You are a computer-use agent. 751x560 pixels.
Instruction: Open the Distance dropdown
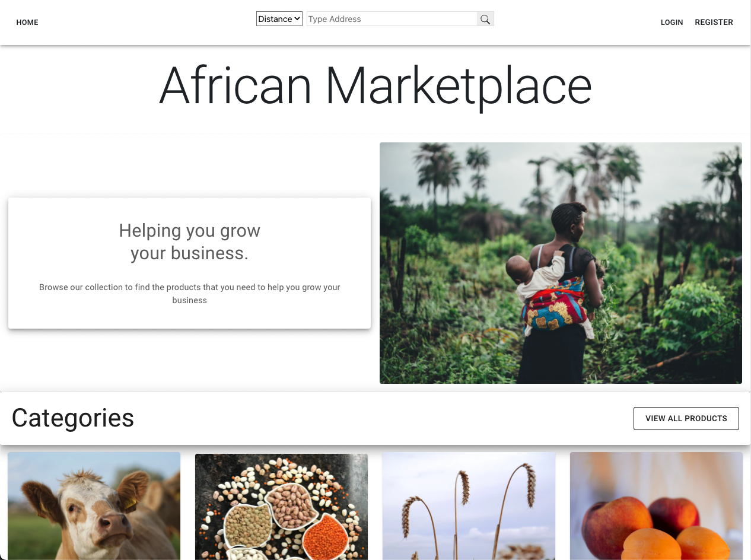click(279, 19)
